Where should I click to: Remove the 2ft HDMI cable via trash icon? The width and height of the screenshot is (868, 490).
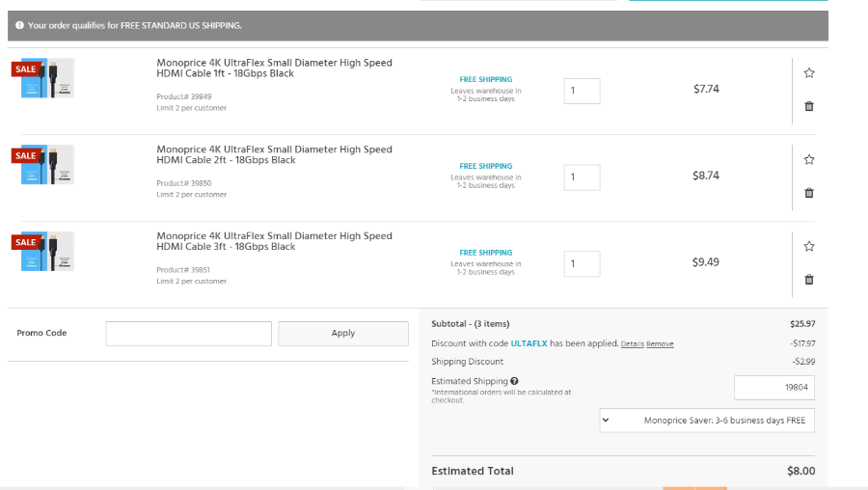(x=809, y=193)
